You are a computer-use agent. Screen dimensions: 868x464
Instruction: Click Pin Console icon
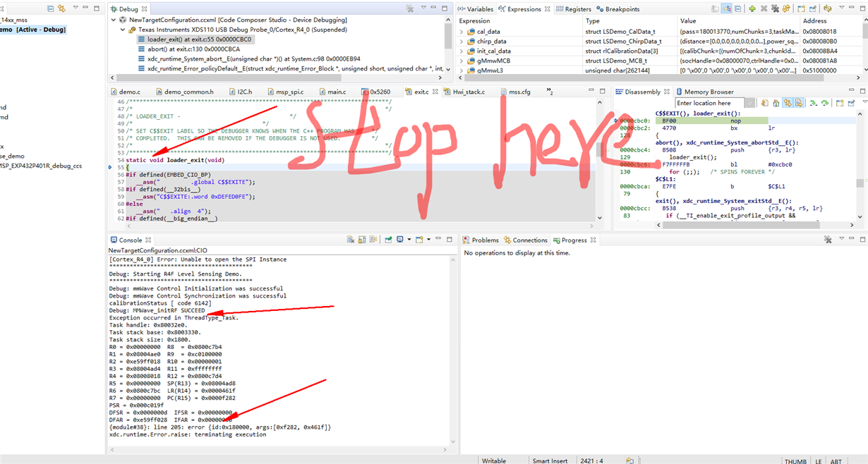click(388, 240)
